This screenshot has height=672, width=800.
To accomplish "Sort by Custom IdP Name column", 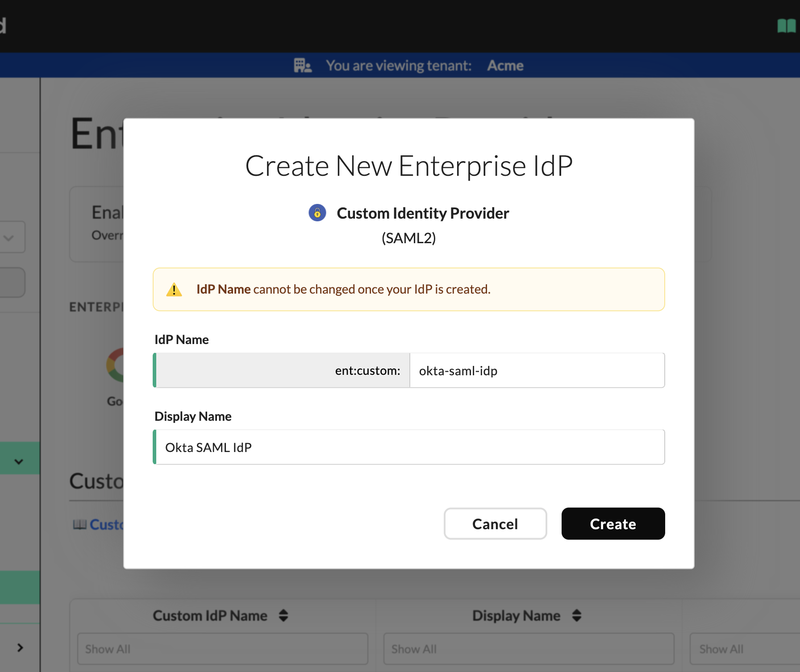I will [283, 616].
